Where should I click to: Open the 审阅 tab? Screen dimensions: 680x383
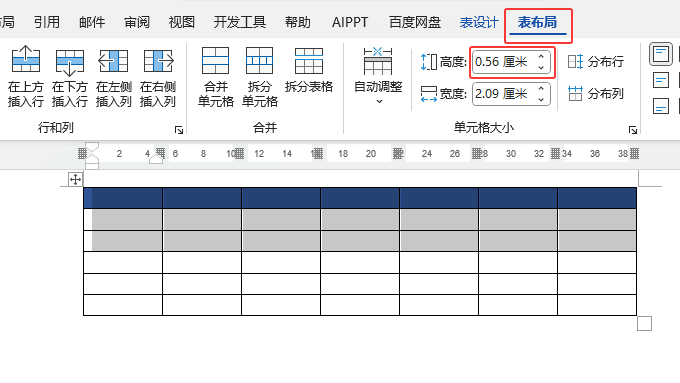137,22
